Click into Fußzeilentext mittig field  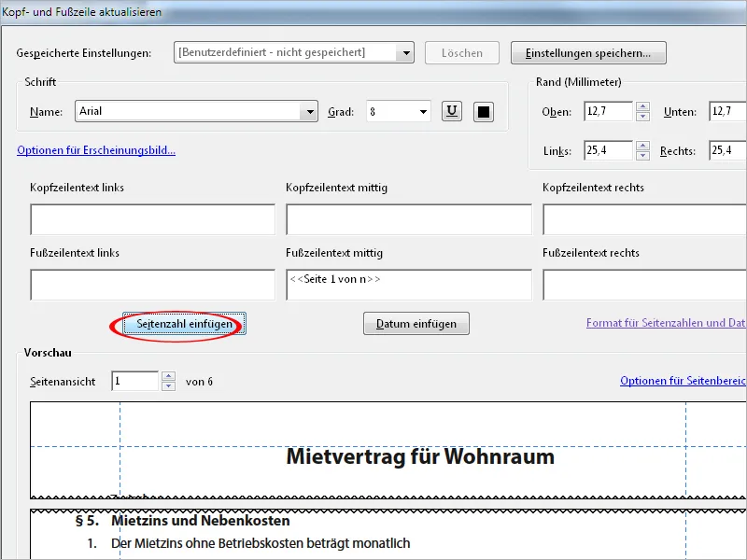(409, 285)
